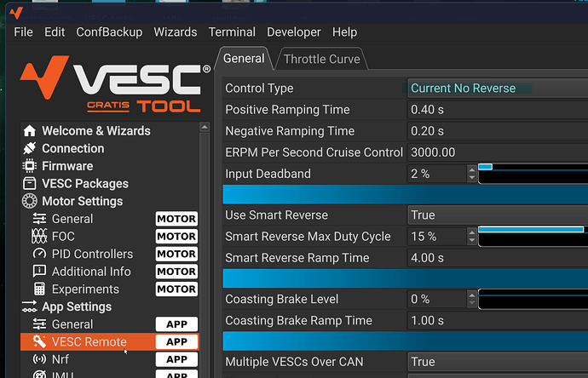Open the Help menu

pyautogui.click(x=344, y=32)
